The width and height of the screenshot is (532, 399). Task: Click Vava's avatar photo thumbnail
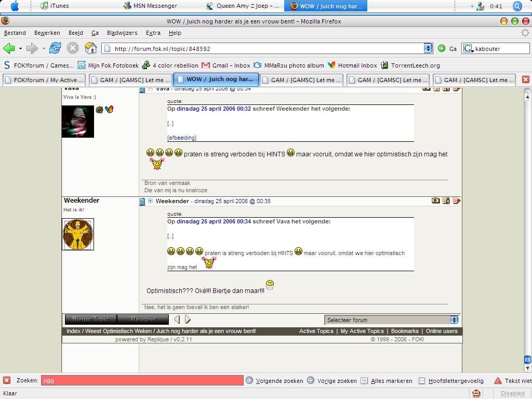78,122
